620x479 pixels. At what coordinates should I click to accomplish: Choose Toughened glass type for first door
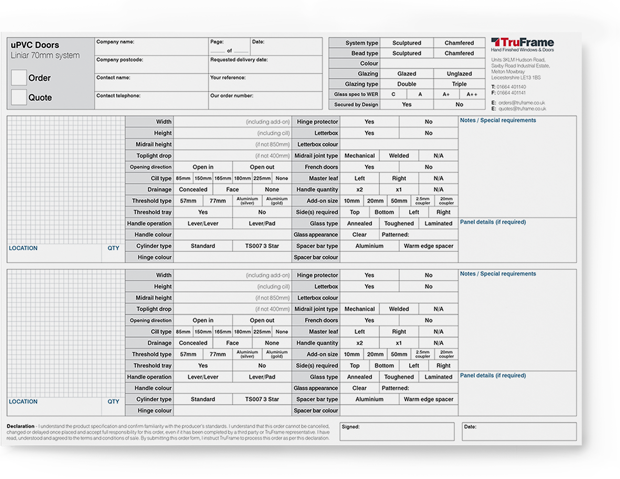(x=399, y=223)
